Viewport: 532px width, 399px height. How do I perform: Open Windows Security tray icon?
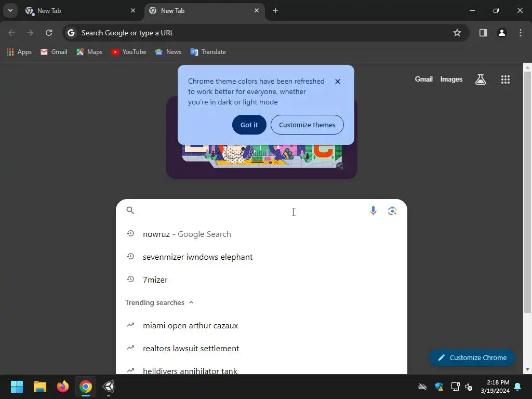[x=439, y=387]
